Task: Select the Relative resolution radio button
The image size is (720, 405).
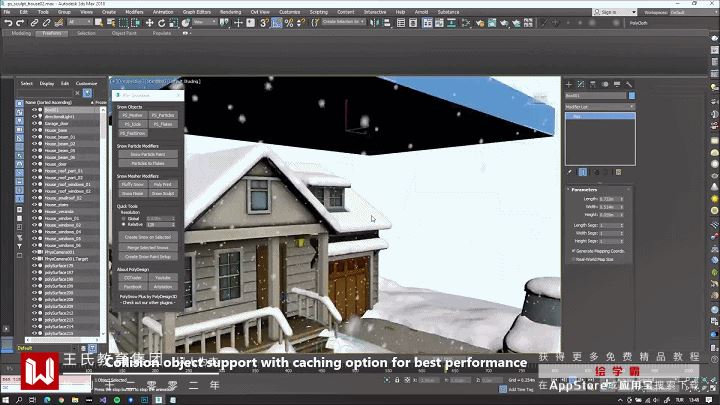Action: 124,225
